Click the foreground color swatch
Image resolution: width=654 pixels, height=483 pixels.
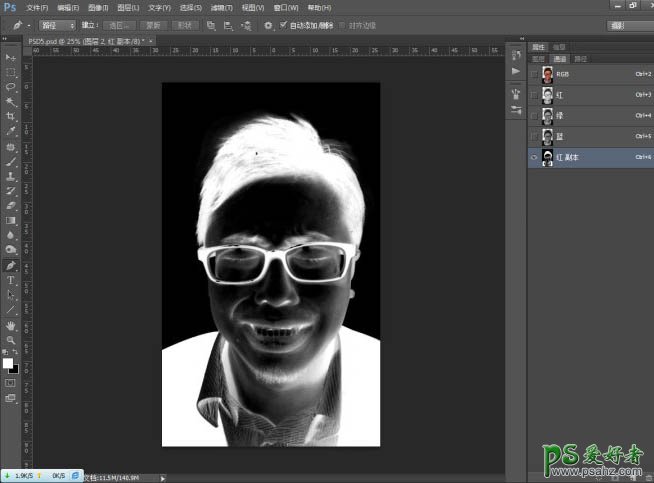9,363
